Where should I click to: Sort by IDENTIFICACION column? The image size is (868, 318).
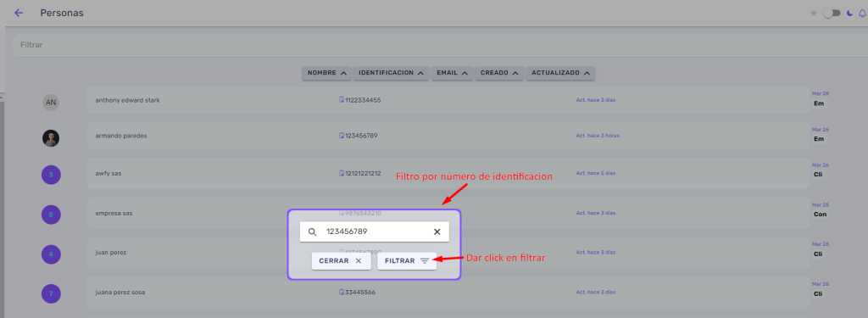pyautogui.click(x=391, y=73)
